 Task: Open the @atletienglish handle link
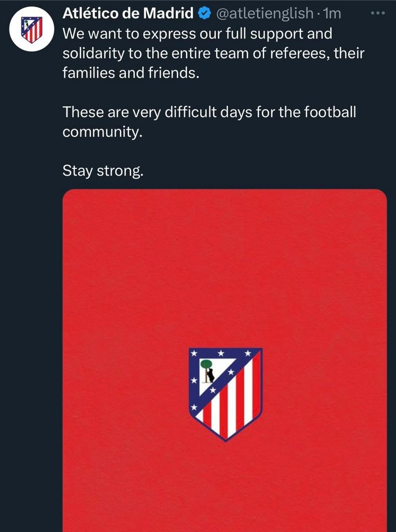(264, 14)
